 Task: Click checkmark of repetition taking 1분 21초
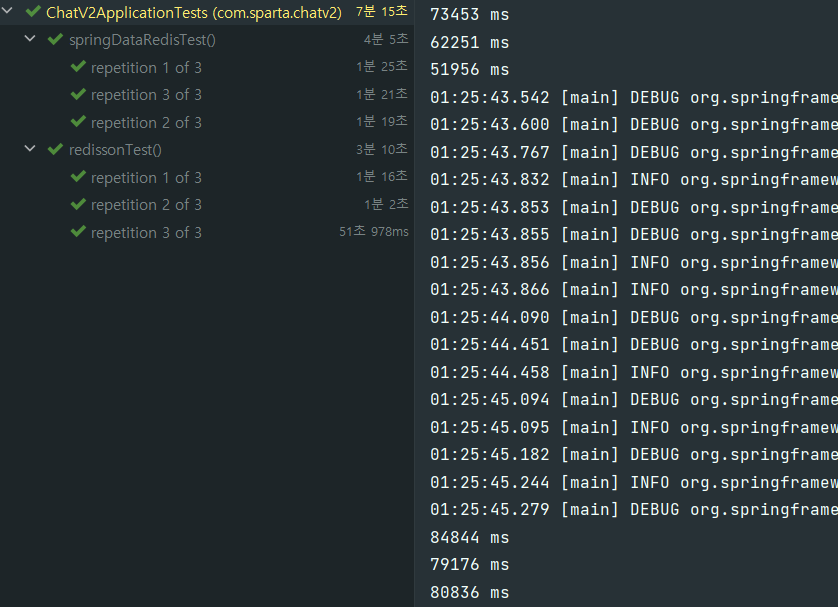coord(78,94)
